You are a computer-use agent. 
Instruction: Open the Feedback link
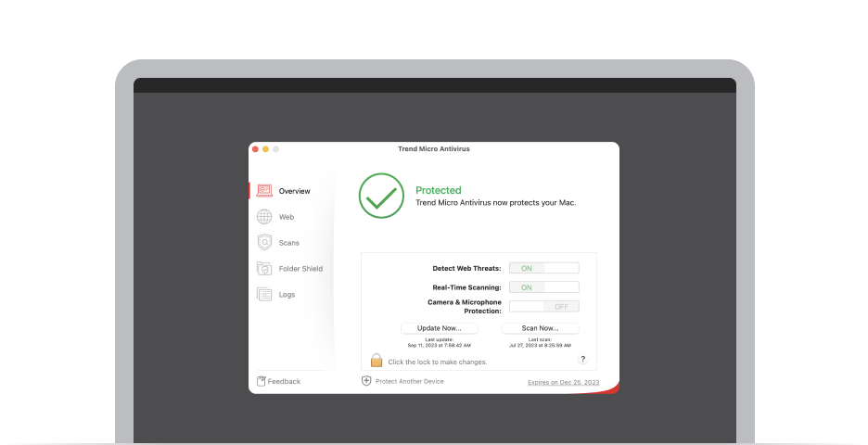coord(284,381)
